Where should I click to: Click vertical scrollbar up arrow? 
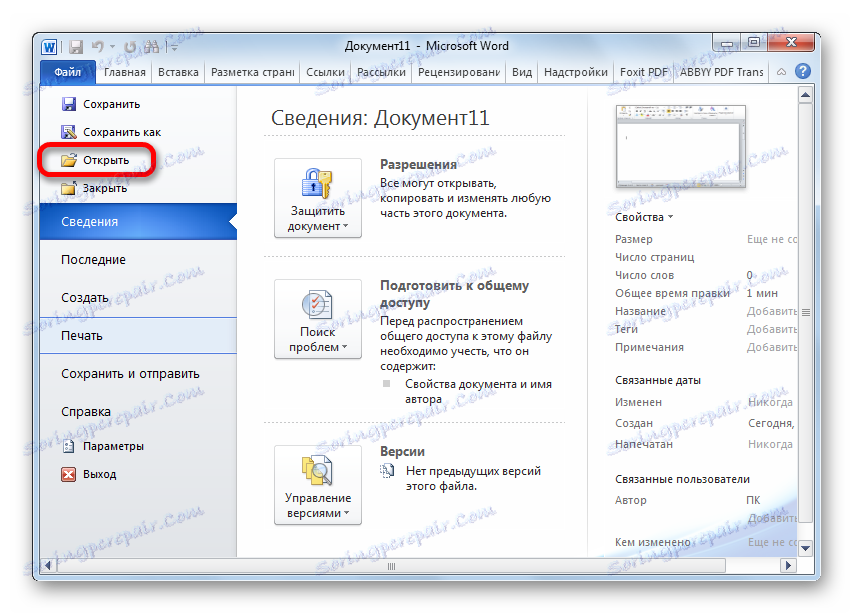(806, 95)
